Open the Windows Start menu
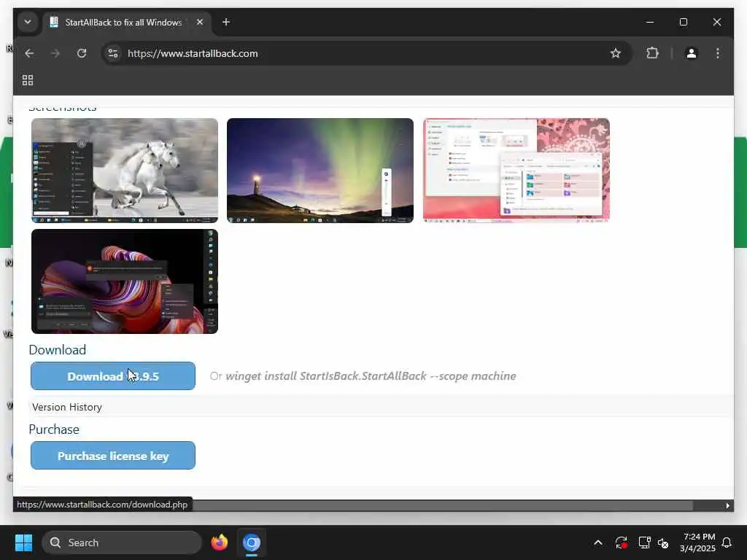The width and height of the screenshot is (747, 560). (23, 542)
